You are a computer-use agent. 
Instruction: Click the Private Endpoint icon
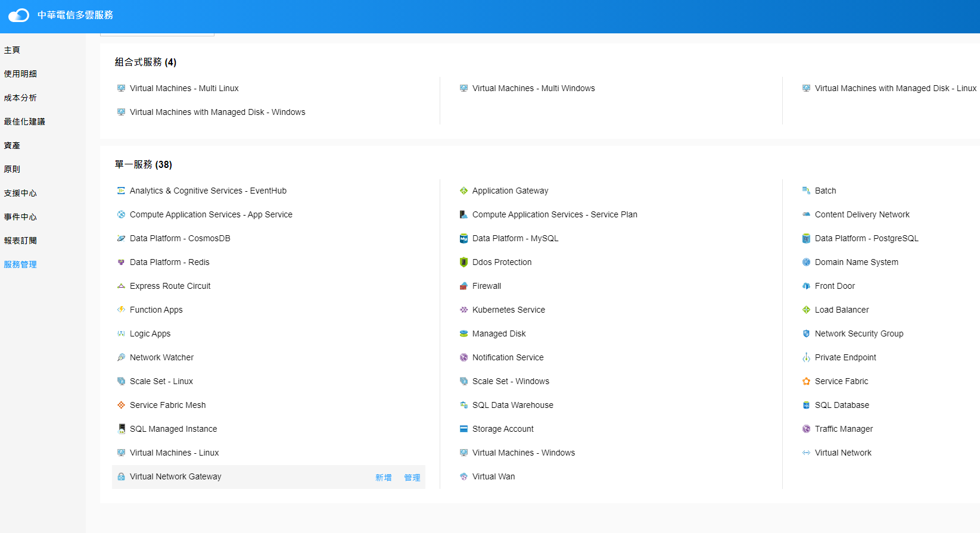coord(807,357)
